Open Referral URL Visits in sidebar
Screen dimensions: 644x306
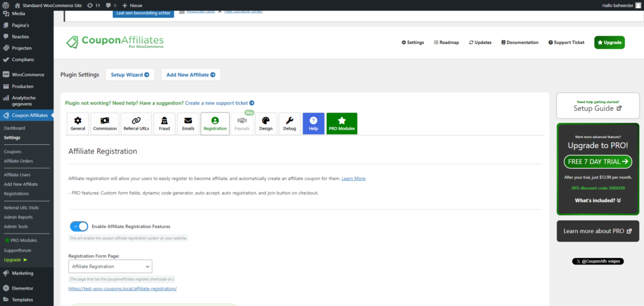point(21,208)
